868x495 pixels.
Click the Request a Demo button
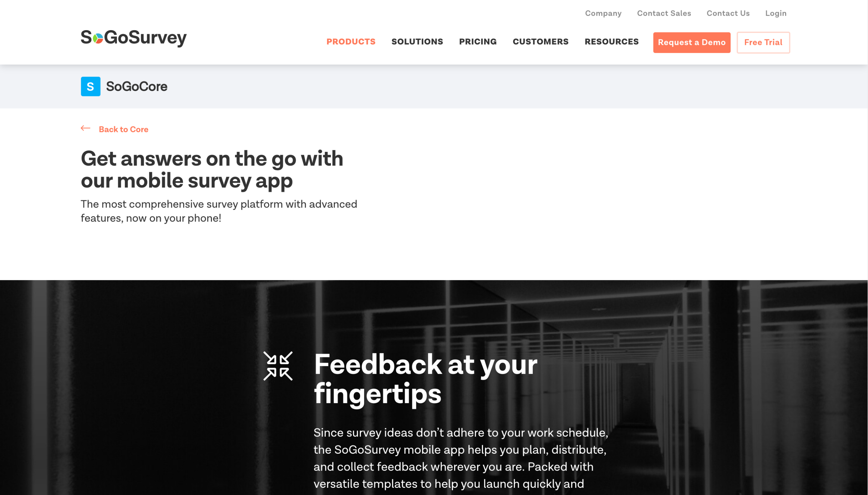click(x=692, y=42)
